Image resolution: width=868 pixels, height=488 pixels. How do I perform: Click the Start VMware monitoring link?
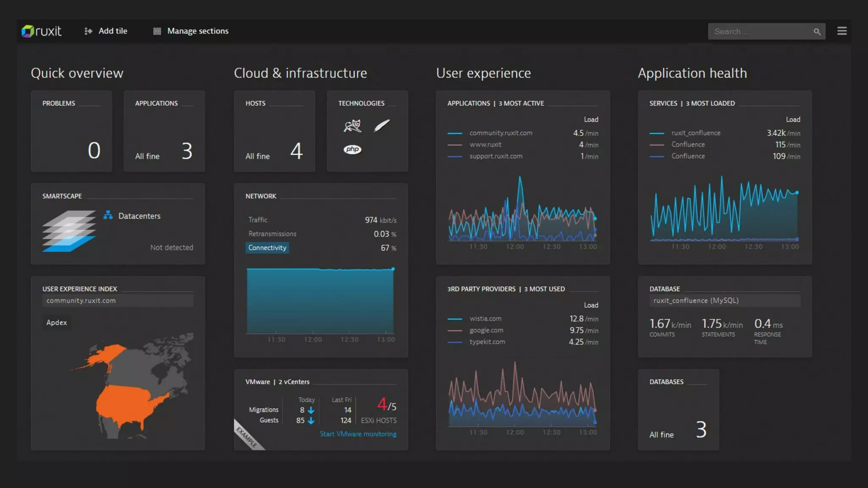pyautogui.click(x=358, y=434)
